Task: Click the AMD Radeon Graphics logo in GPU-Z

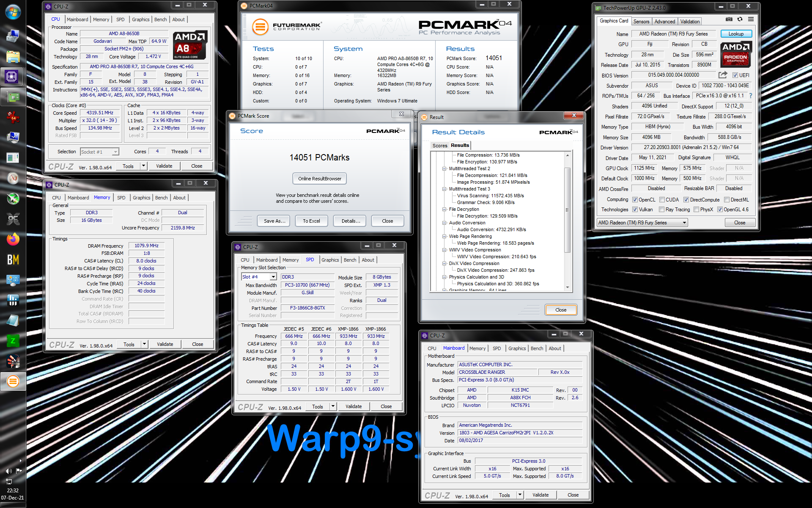Action: point(736,54)
